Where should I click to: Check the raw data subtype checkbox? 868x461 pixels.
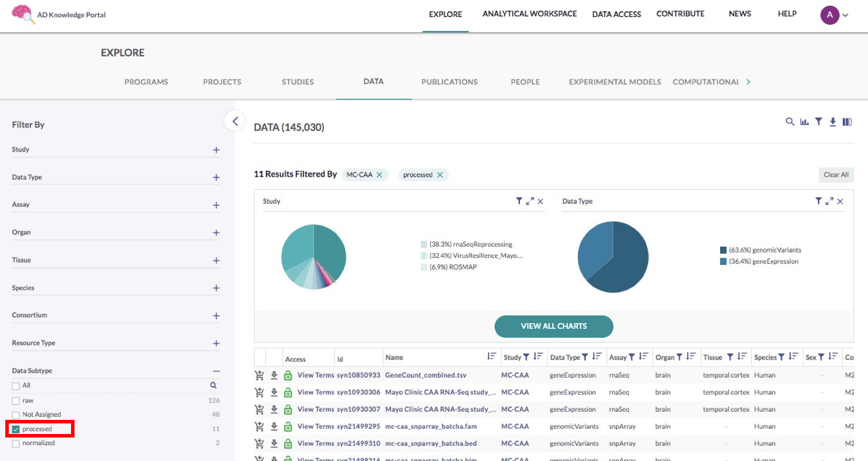tap(16, 401)
